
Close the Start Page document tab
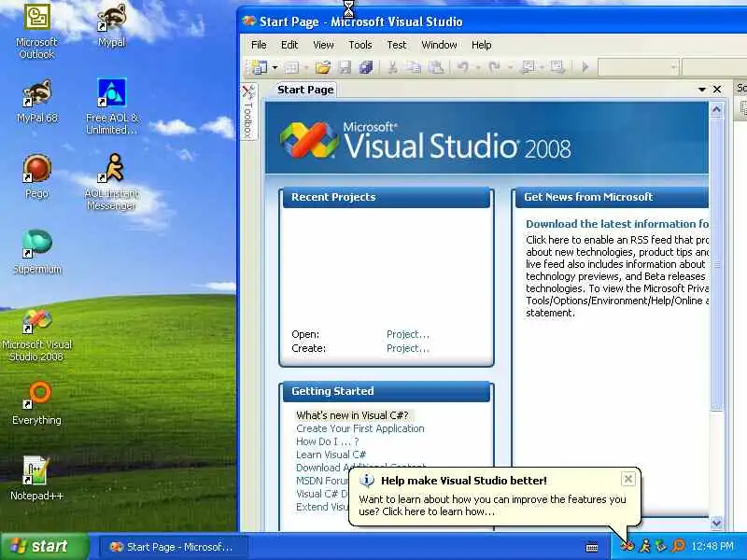(x=717, y=90)
